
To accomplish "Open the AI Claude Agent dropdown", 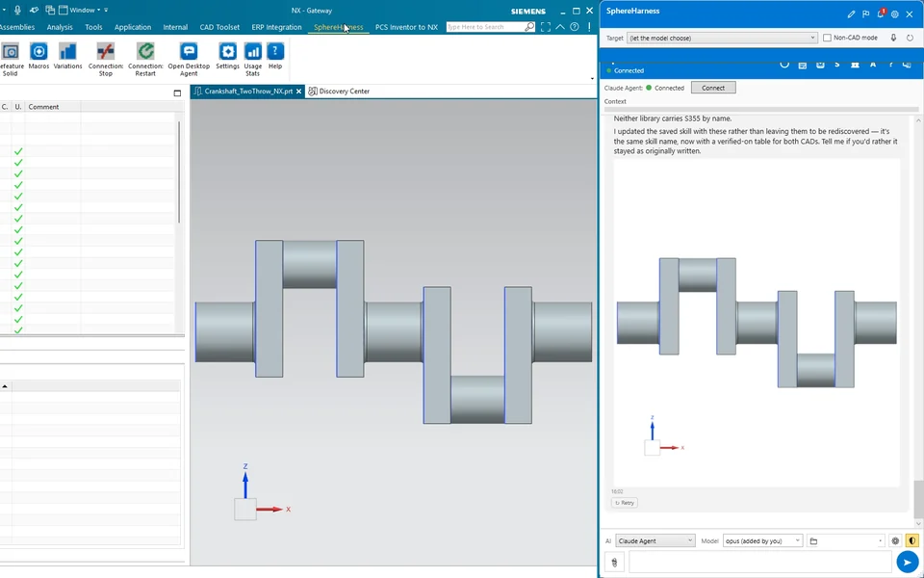I will [x=655, y=540].
